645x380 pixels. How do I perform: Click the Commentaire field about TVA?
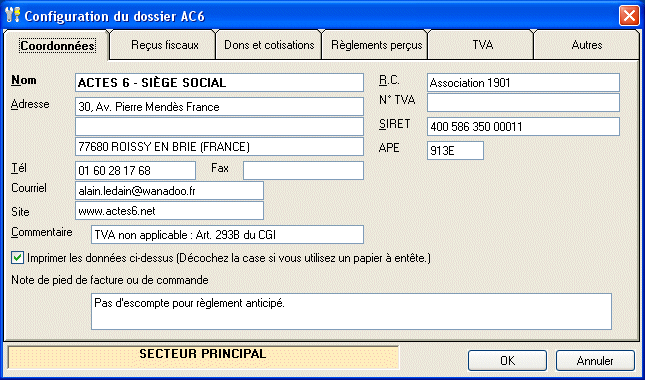click(227, 234)
